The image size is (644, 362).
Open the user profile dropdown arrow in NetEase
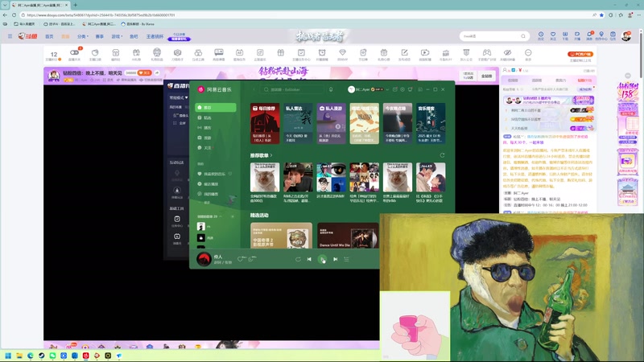[x=387, y=89]
